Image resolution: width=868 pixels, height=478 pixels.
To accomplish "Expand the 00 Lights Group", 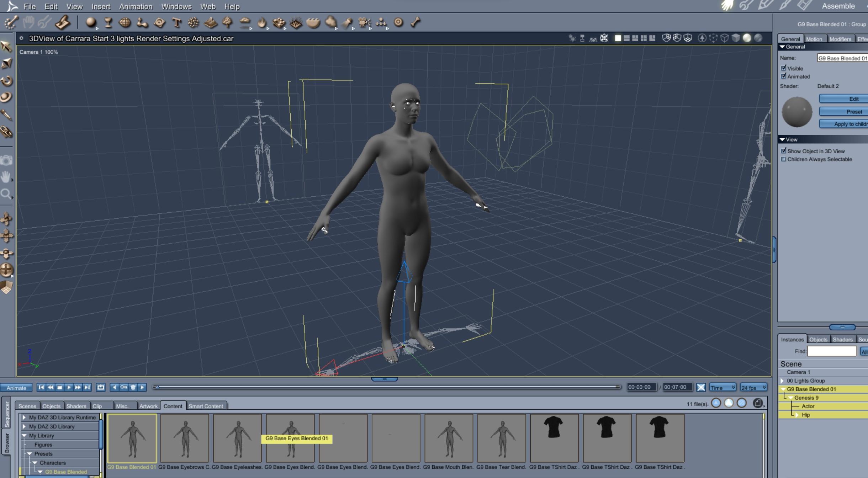I will (x=782, y=381).
